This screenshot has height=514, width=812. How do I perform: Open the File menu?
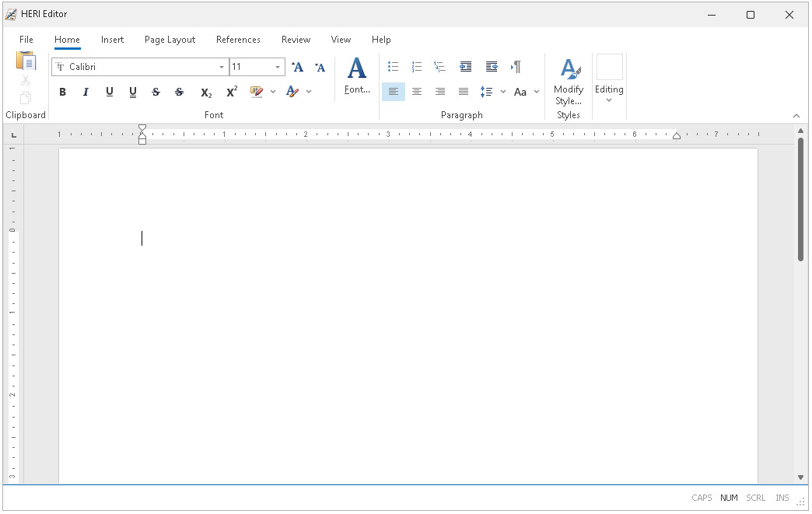pyautogui.click(x=26, y=40)
